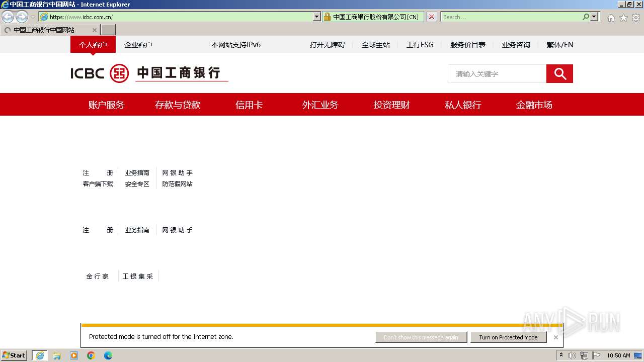Click the browser Back arrow button
The height and width of the screenshot is (362, 644).
pos(8,17)
